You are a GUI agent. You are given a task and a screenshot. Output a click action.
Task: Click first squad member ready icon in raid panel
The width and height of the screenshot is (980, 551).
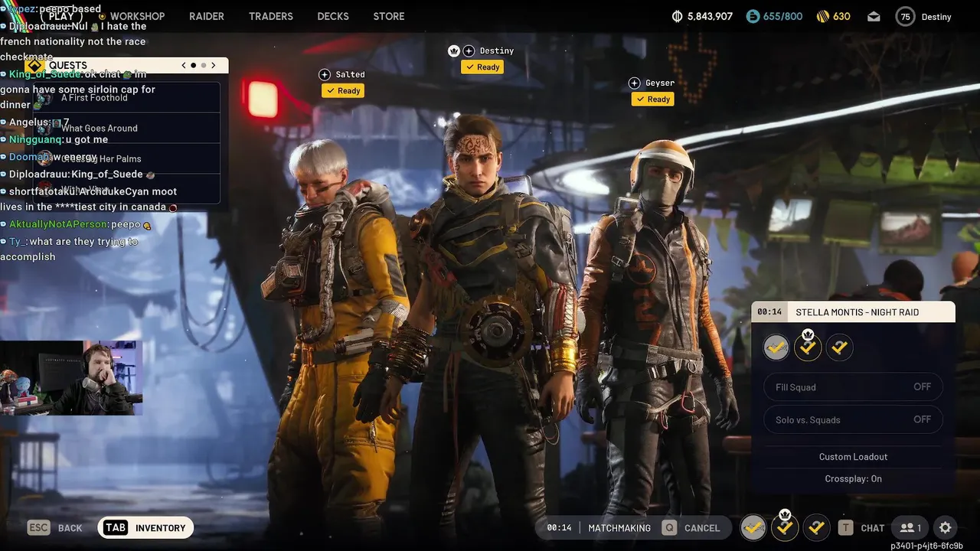776,347
